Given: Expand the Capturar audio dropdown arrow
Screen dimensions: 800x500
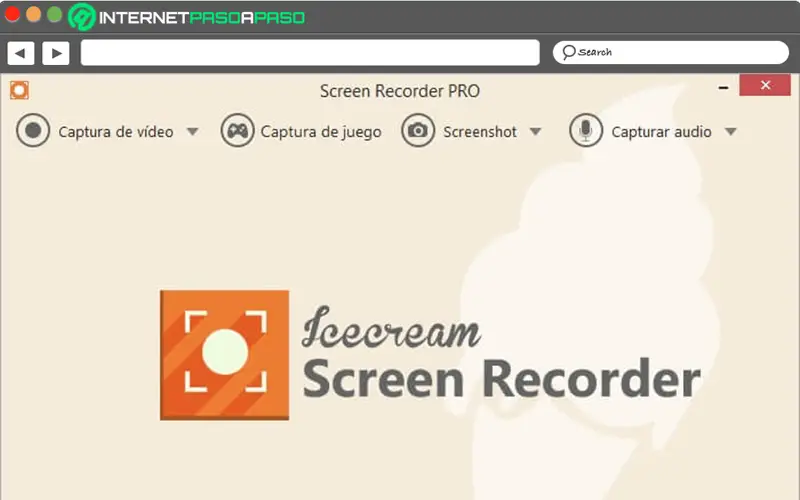Looking at the screenshot, I should [x=731, y=132].
